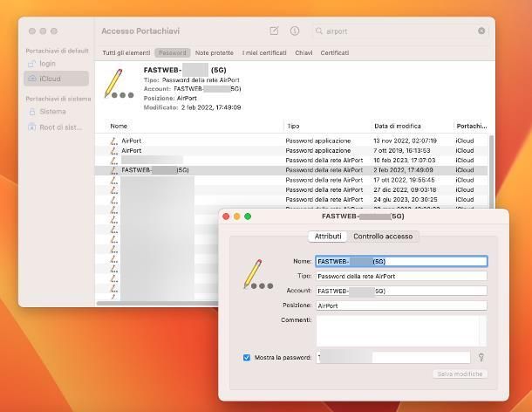
Task: Select the row modified 24 giu 2023
Action: point(291,199)
